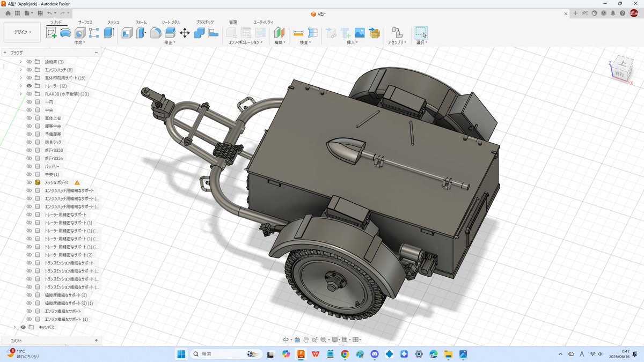Click the Orbit navigation icon
The image size is (644, 362).
(x=286, y=339)
